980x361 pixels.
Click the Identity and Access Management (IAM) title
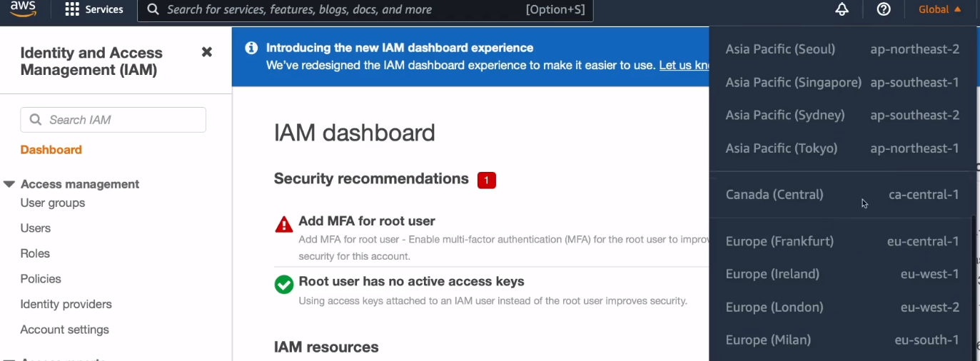91,61
